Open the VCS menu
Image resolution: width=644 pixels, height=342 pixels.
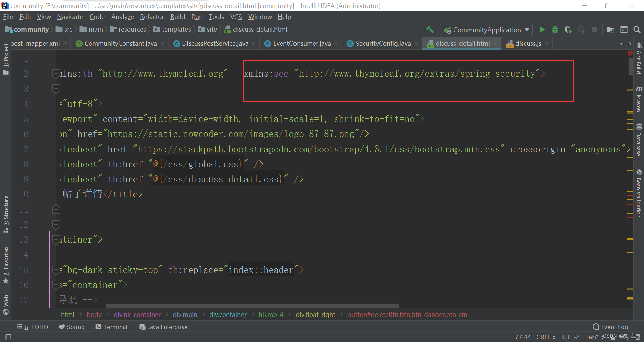pyautogui.click(x=236, y=17)
